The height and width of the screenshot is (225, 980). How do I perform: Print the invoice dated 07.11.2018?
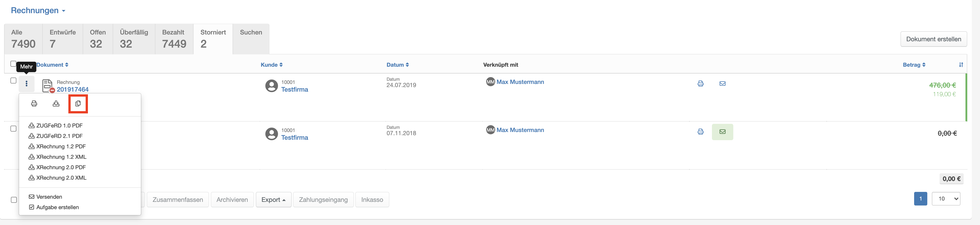tap(700, 132)
